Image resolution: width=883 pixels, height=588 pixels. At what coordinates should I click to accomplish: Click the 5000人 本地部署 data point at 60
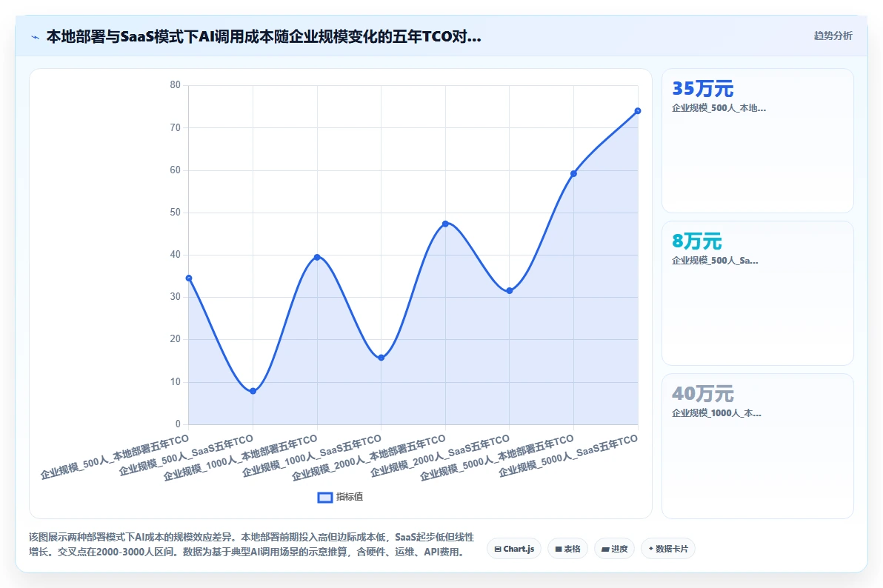click(x=573, y=173)
